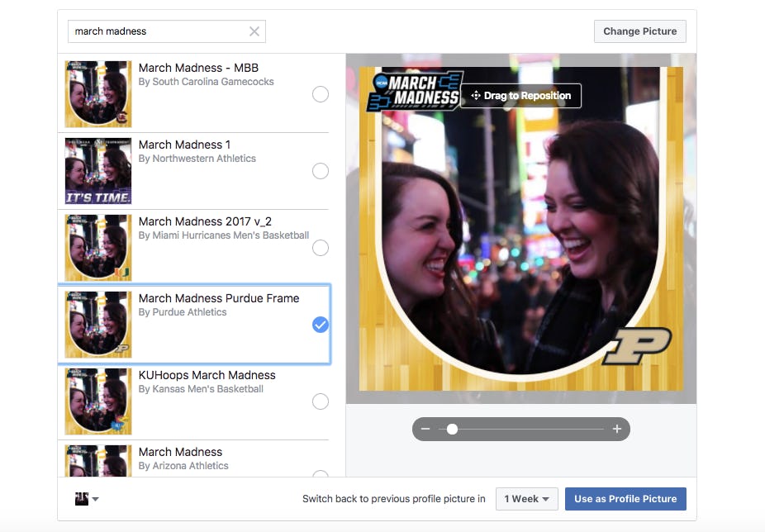Click the March Madness - MBB title

click(x=198, y=68)
